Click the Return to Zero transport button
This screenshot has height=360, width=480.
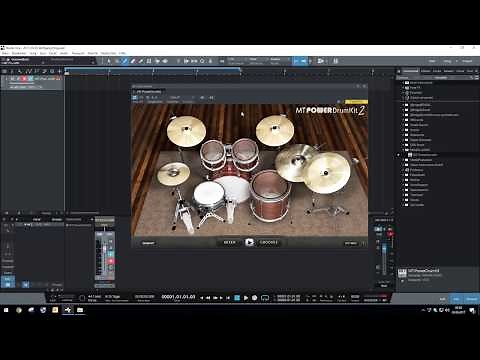coord(228,298)
